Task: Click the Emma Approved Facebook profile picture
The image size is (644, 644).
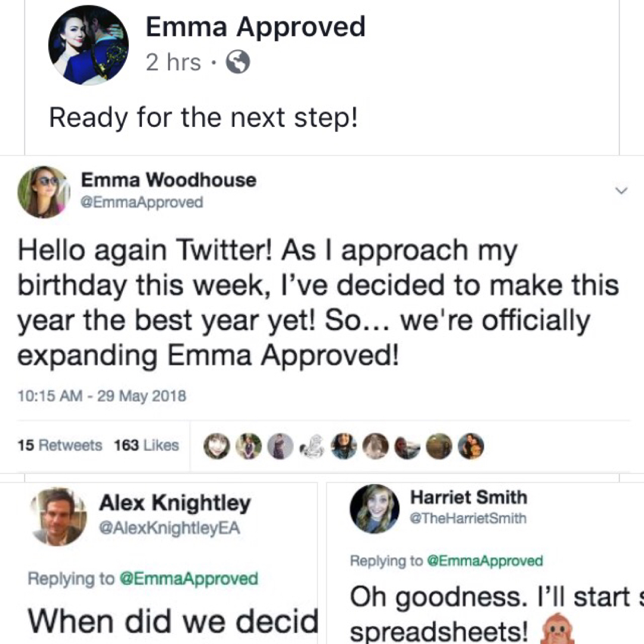Action: (88, 45)
